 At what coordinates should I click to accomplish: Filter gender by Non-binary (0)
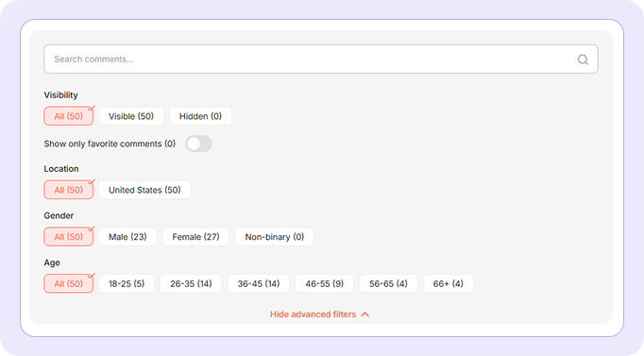pos(275,237)
